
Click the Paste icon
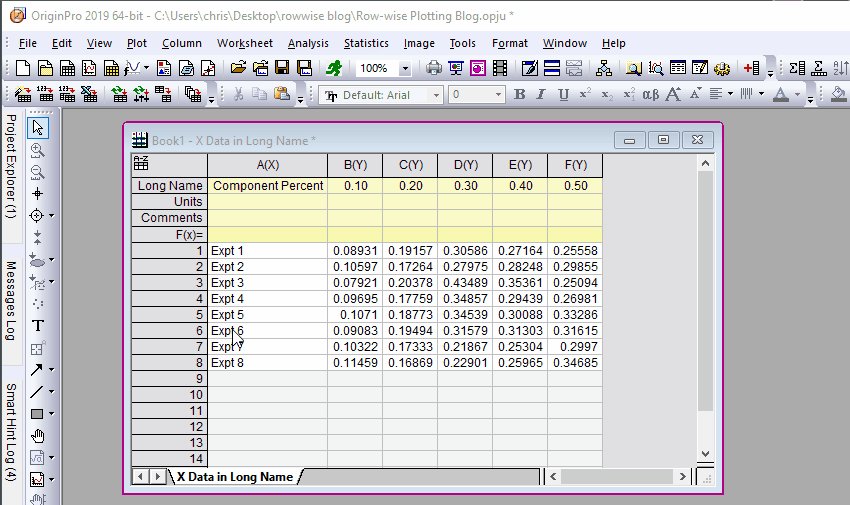point(281,94)
